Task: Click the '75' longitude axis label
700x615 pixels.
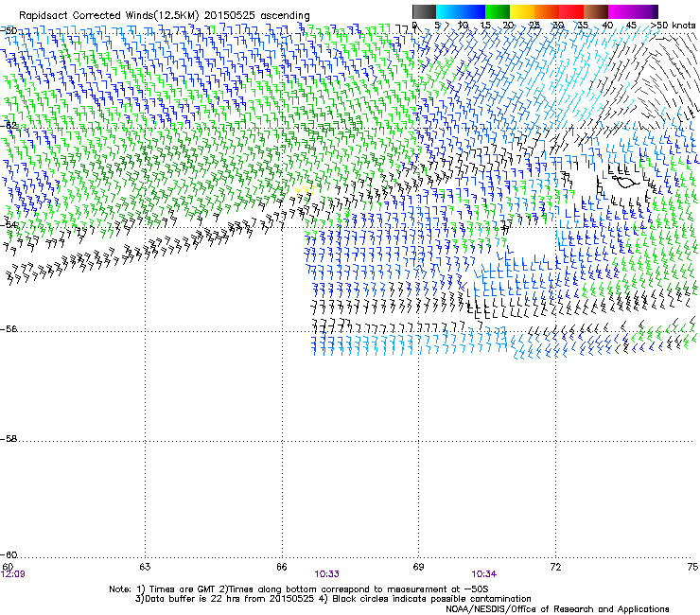Action: click(x=692, y=567)
